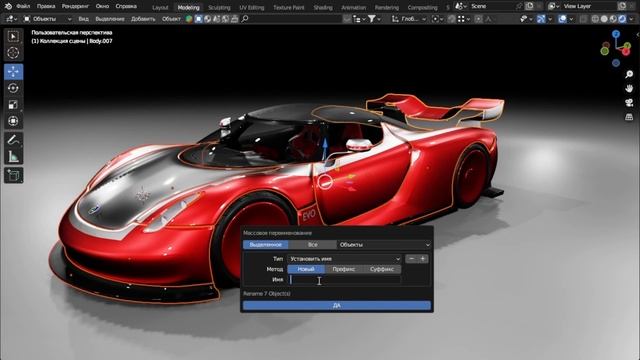Choose the Annotate pencil tool
640x360 pixels.
click(x=13, y=140)
